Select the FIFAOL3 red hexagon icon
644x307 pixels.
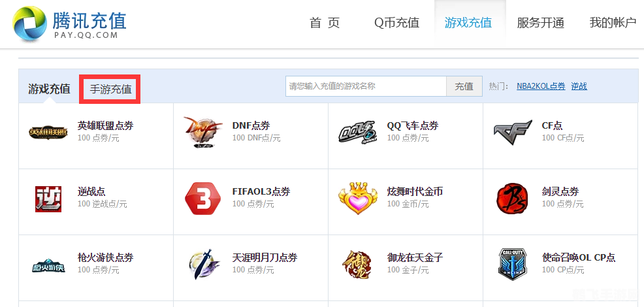(x=202, y=199)
